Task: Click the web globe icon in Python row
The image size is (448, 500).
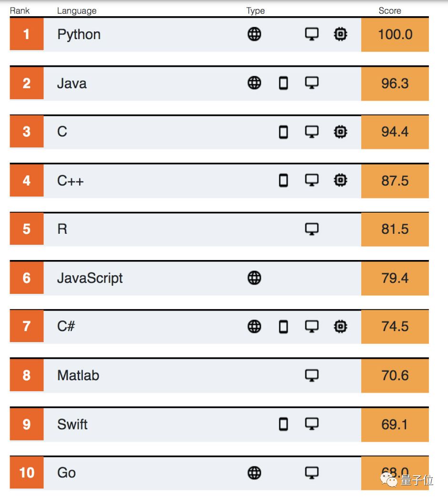Action: tap(255, 34)
